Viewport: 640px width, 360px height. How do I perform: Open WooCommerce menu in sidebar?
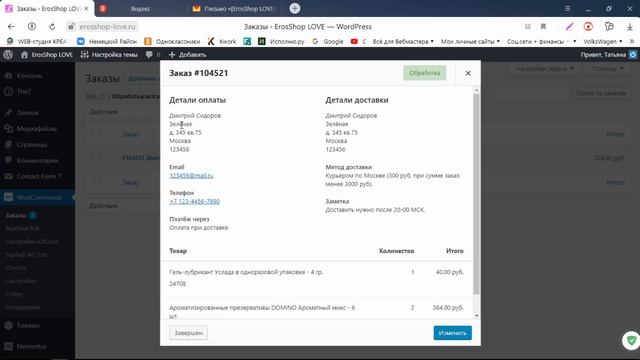pyautogui.click(x=37, y=198)
